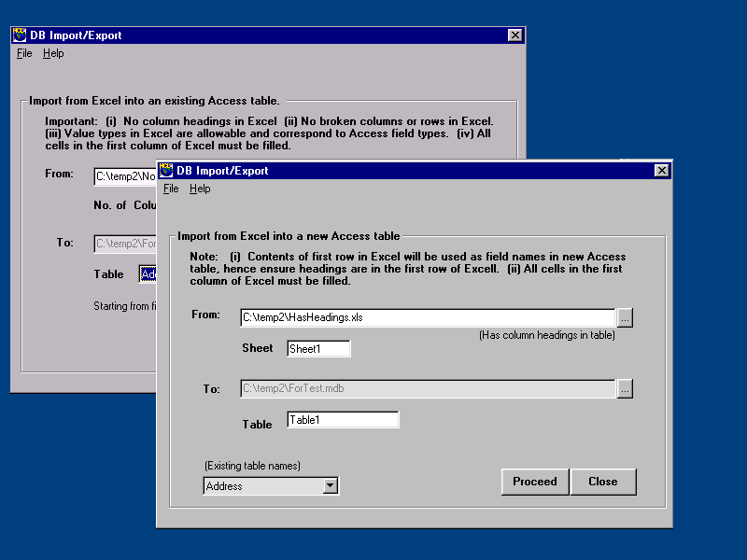
Task: Click the disabled To path ForTest.mdb field
Action: [x=428, y=388]
